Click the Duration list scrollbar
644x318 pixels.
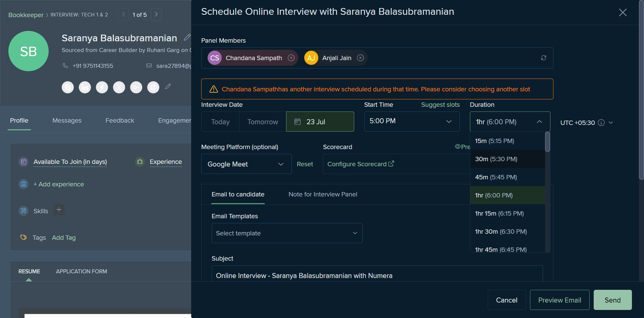pos(547,142)
